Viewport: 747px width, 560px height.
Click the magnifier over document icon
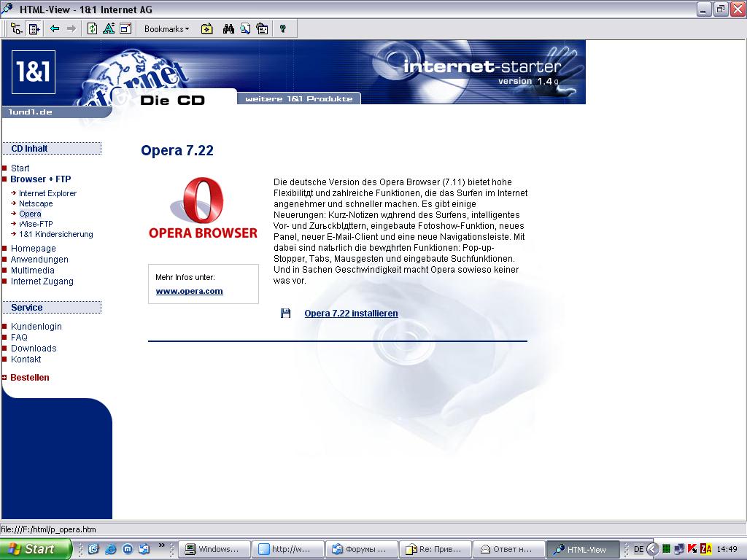point(245,29)
